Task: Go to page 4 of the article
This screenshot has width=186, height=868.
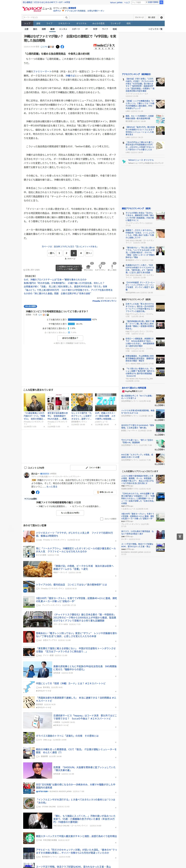Action: (x=81, y=253)
